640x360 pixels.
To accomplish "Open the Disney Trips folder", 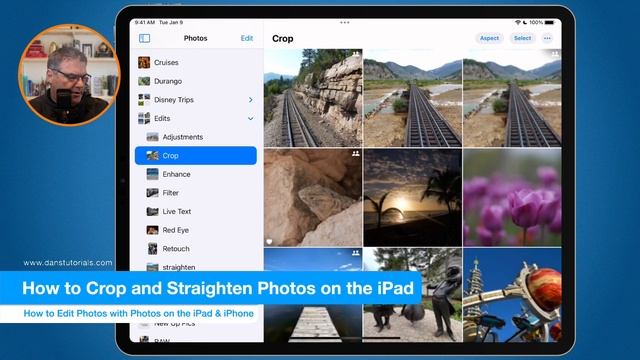I will [x=196, y=100].
